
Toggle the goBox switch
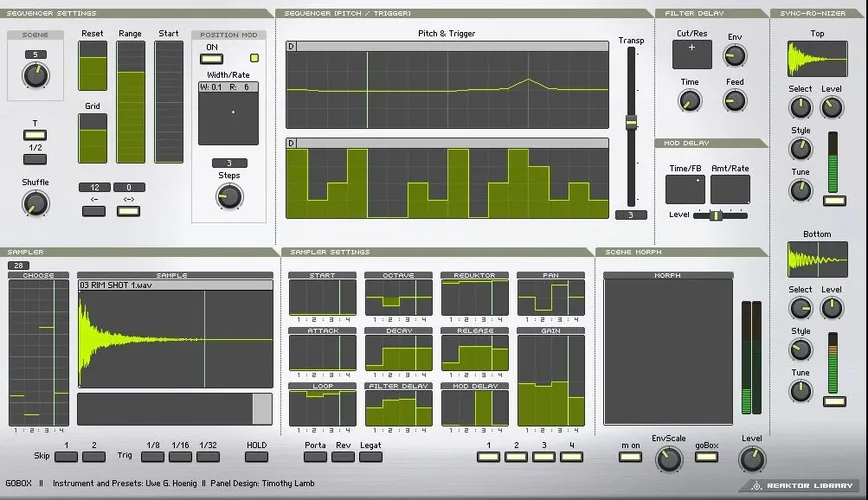pyautogui.click(x=706, y=457)
